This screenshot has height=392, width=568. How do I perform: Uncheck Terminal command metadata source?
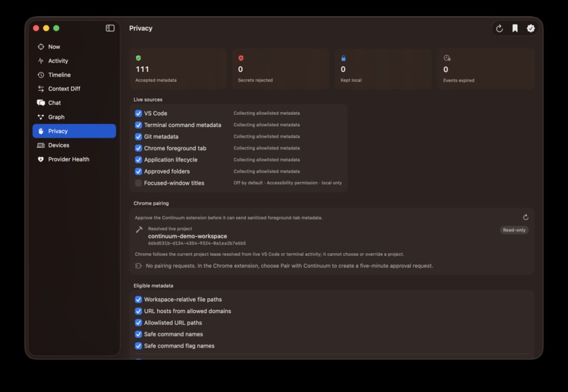pyautogui.click(x=138, y=125)
